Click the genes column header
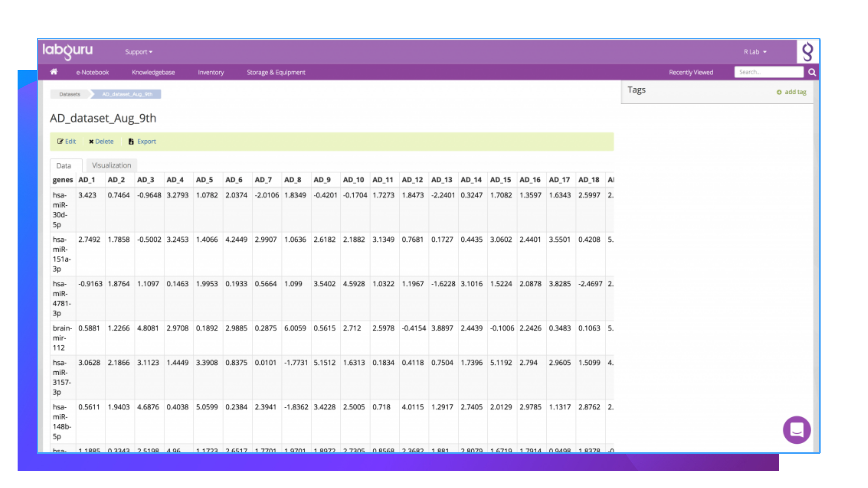868x488 pixels. (63, 180)
